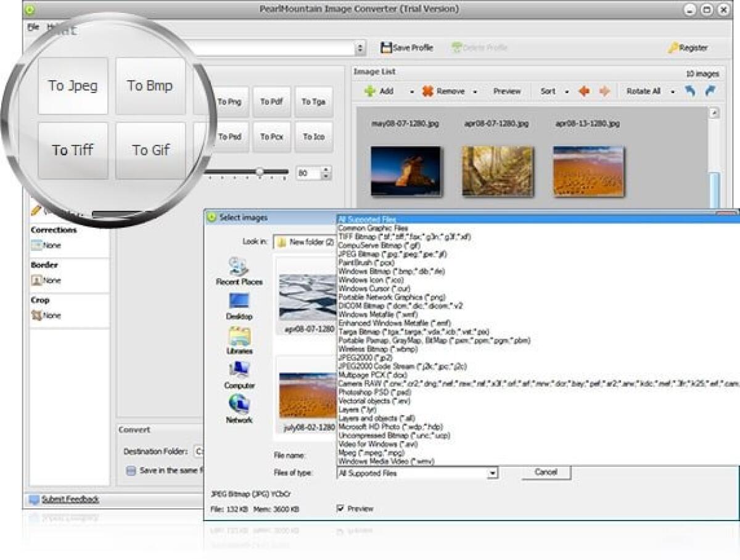Open the File menu

(x=34, y=28)
